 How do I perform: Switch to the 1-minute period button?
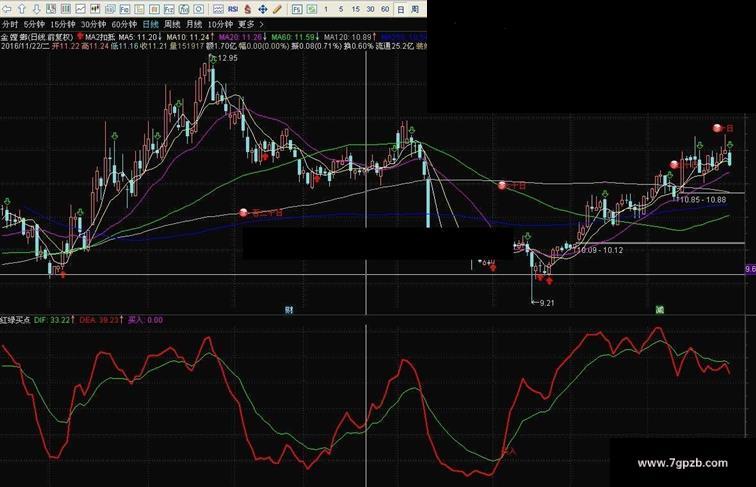click(326, 9)
